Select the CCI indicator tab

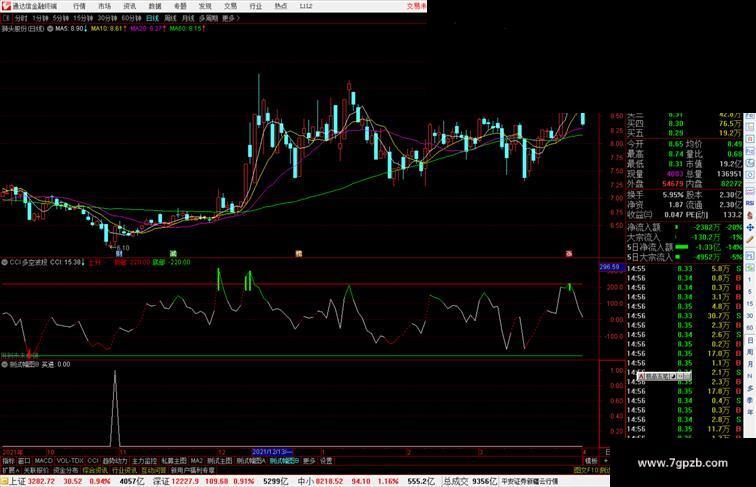click(93, 461)
